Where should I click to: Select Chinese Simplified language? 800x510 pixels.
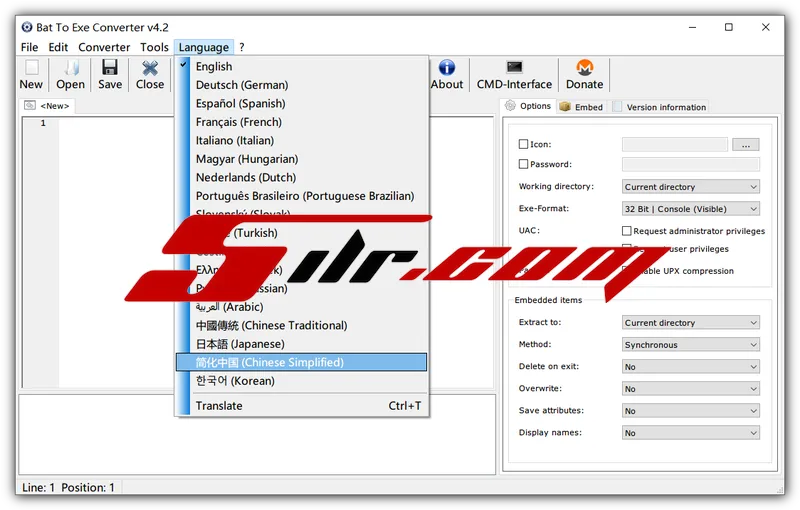pyautogui.click(x=302, y=363)
